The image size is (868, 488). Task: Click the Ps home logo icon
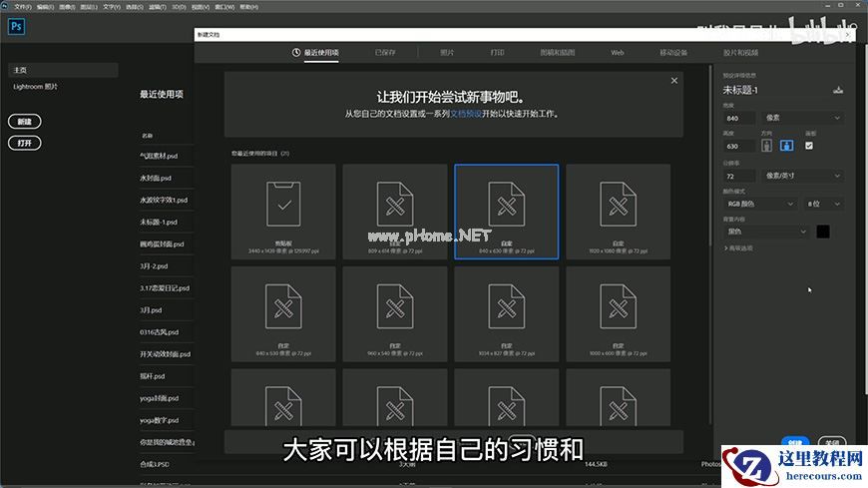[17, 26]
